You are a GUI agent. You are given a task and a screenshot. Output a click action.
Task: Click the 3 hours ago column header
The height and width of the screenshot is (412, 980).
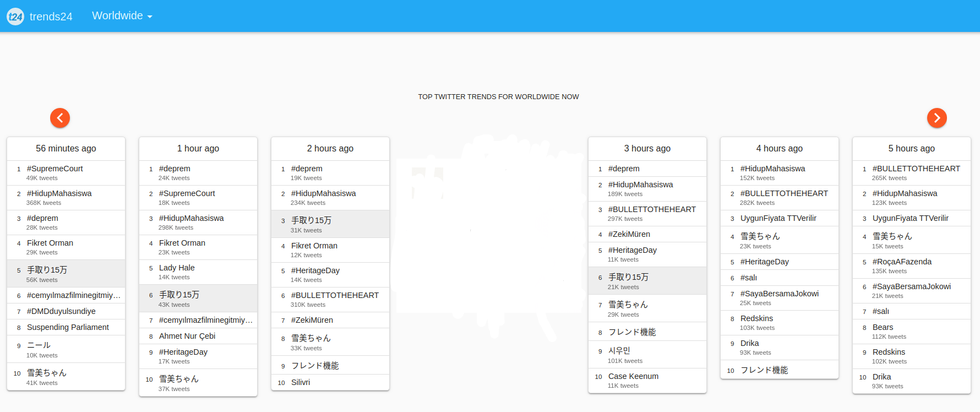pyautogui.click(x=647, y=149)
